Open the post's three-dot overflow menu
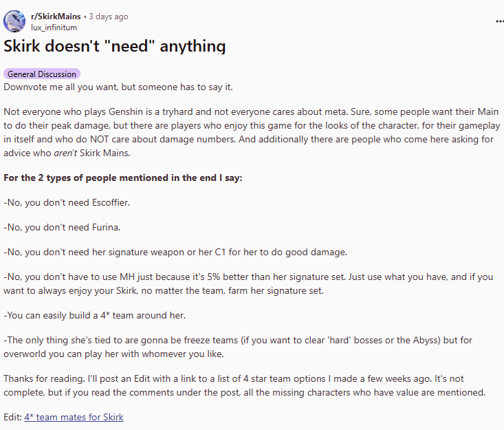This screenshot has height=430, width=504. pos(499,21)
